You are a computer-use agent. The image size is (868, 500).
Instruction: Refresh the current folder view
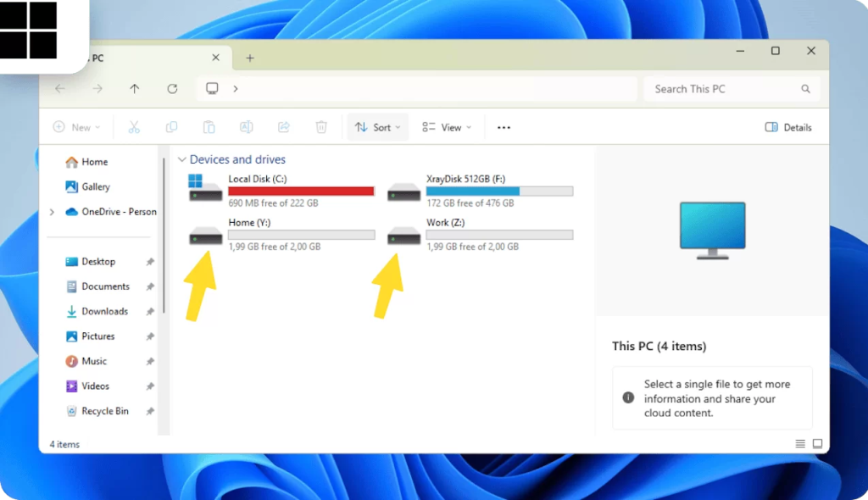[172, 89]
